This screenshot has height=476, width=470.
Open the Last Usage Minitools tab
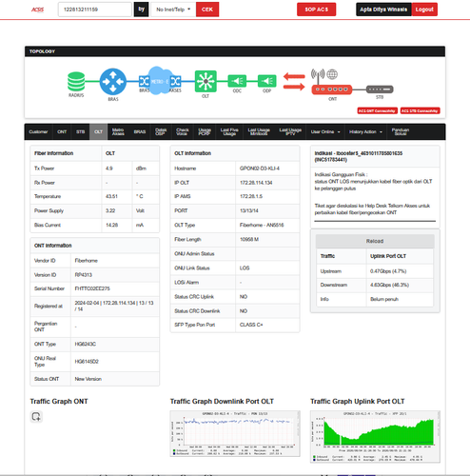(259, 131)
